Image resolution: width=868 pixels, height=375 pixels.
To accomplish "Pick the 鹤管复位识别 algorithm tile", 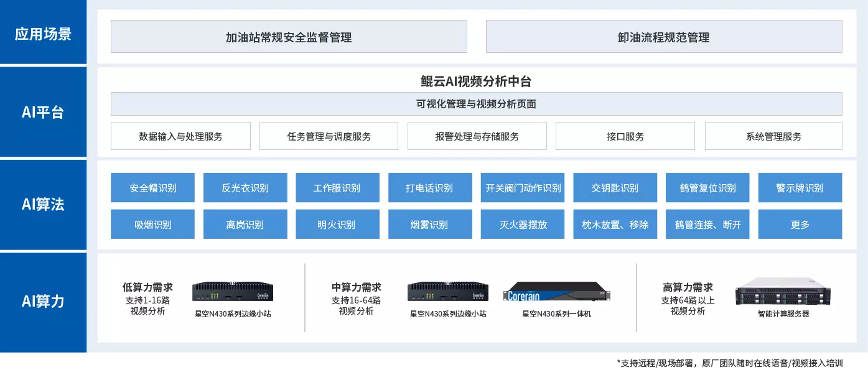I will coord(707,188).
